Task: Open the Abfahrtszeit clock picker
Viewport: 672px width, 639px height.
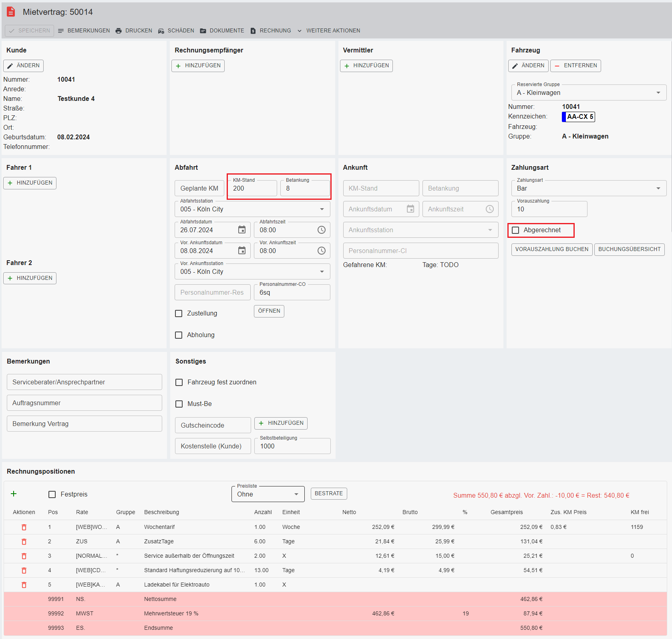Action: [322, 230]
